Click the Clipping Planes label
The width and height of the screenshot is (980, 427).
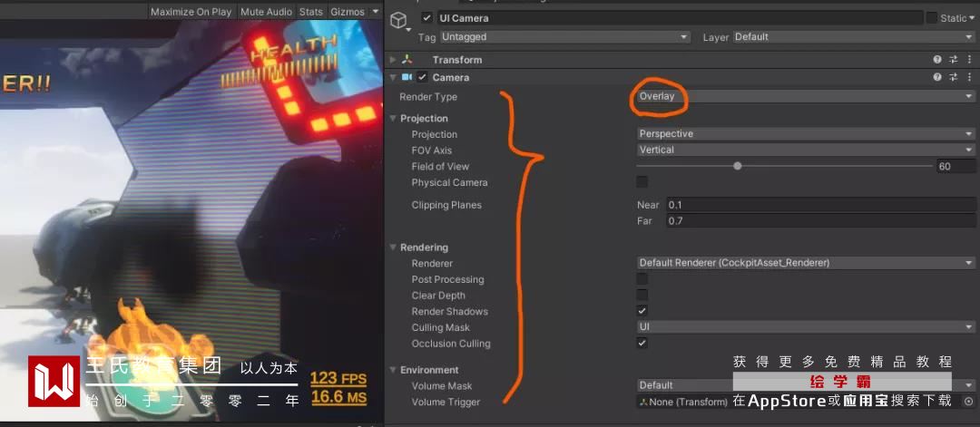click(x=446, y=205)
